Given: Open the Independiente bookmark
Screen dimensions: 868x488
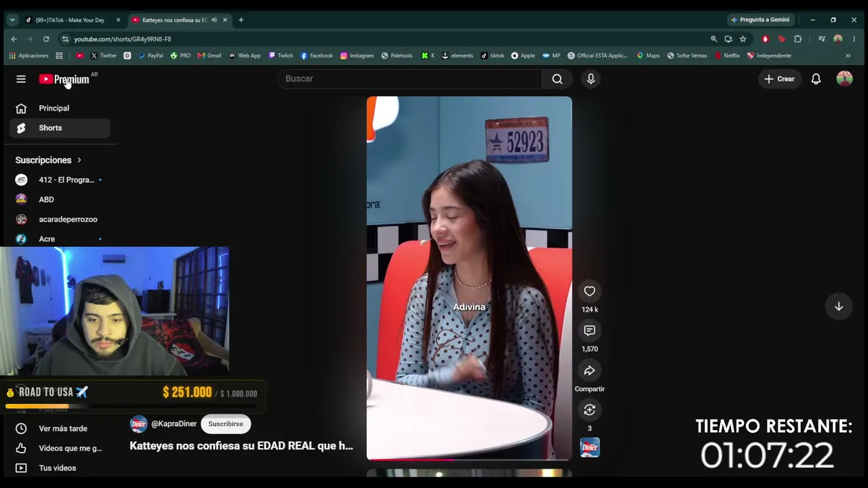Looking at the screenshot, I should [x=769, y=56].
